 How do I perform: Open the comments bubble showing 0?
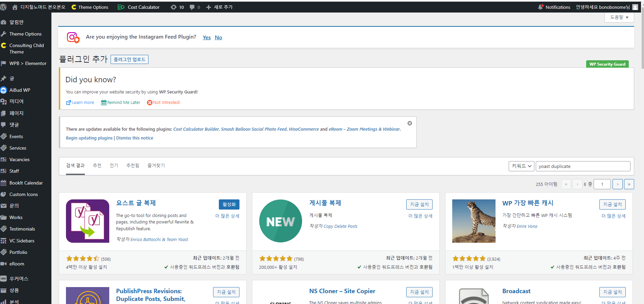point(195,7)
